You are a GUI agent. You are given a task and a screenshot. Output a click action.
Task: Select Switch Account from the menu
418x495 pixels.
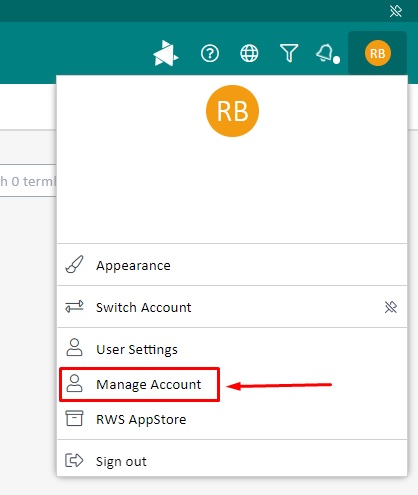(232, 307)
